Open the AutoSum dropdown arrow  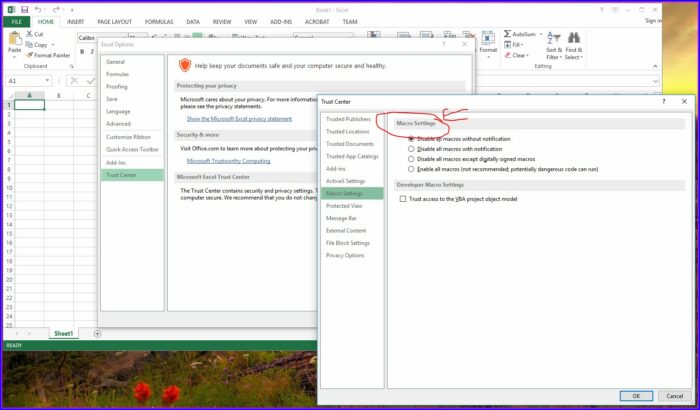(x=541, y=34)
